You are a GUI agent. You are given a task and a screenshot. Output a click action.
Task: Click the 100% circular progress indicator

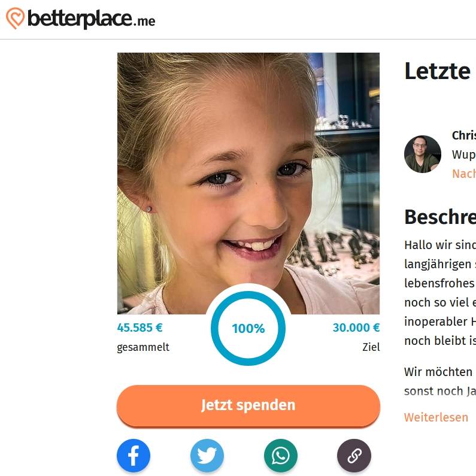point(248,328)
